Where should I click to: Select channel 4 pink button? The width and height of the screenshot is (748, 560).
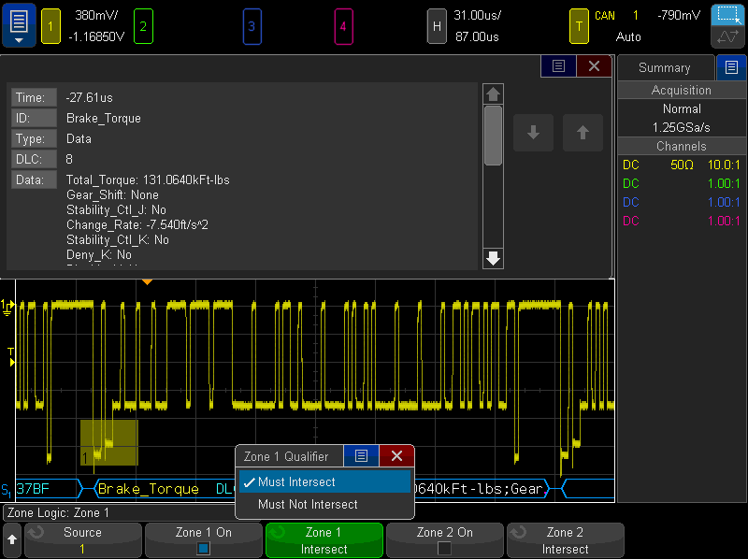[342, 26]
